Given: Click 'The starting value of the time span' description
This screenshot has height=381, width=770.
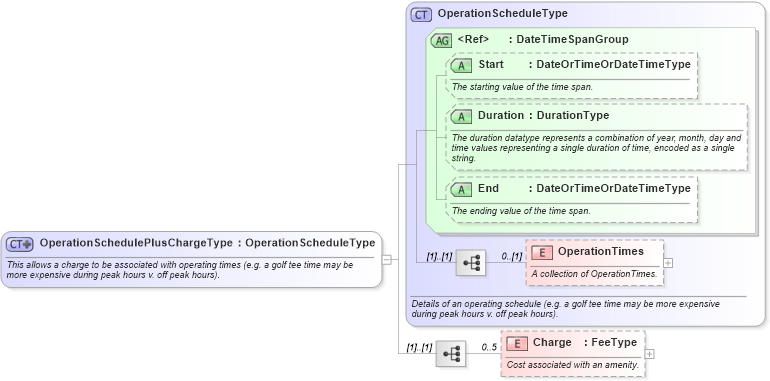Looking at the screenshot, I should 522,87.
